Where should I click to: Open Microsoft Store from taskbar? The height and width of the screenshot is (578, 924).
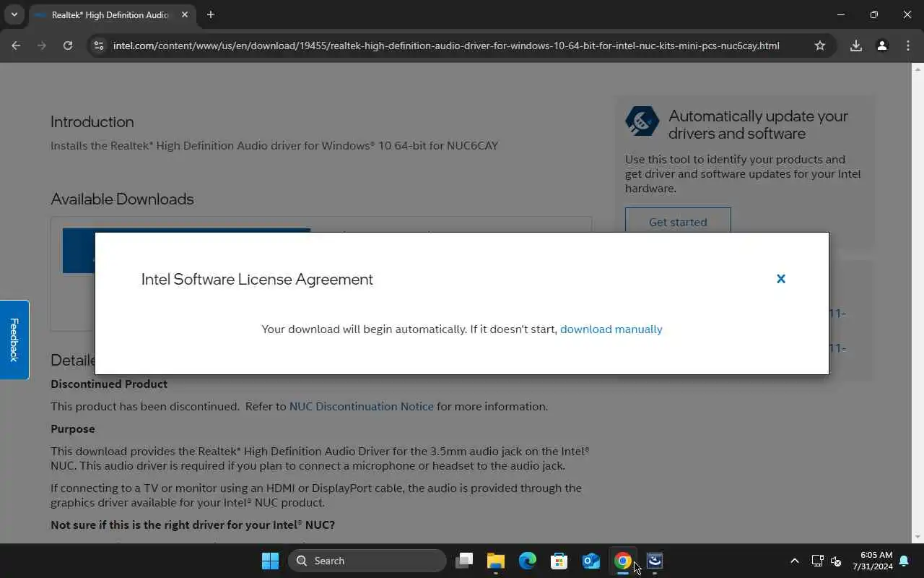tap(559, 561)
